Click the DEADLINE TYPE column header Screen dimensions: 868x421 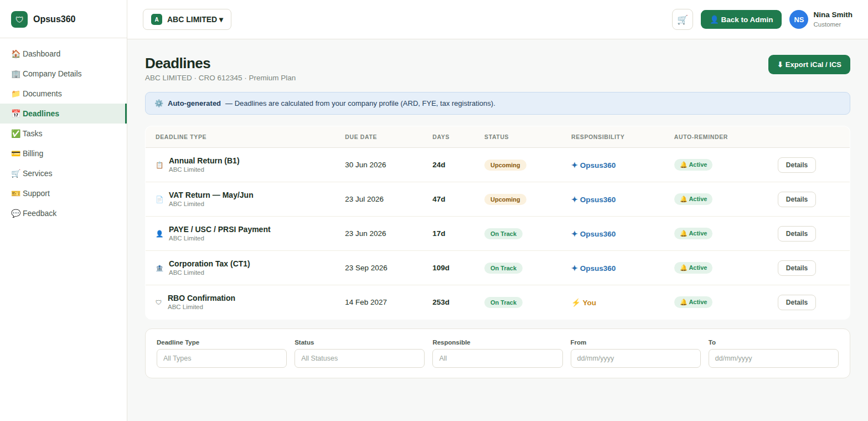(x=181, y=137)
